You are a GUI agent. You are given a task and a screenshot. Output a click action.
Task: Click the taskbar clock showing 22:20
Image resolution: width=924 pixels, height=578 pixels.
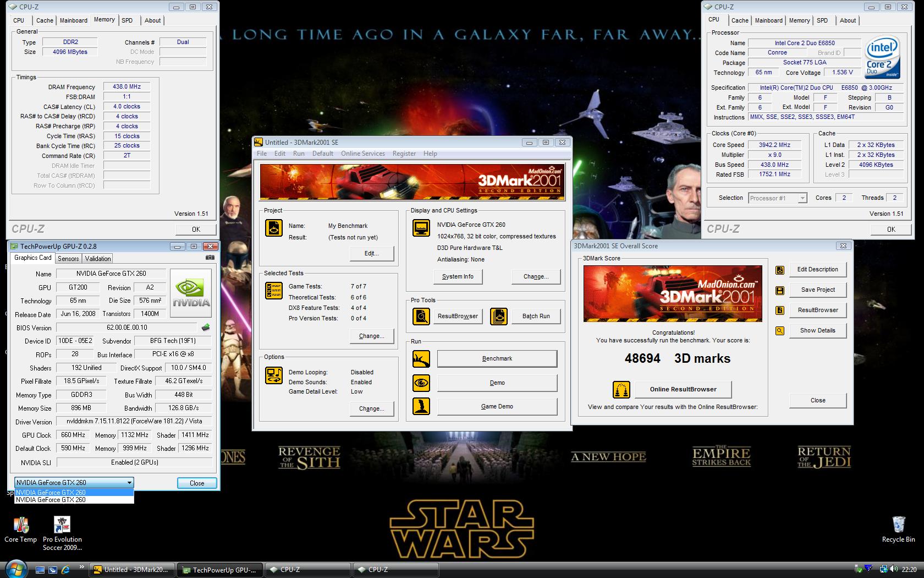tap(909, 570)
